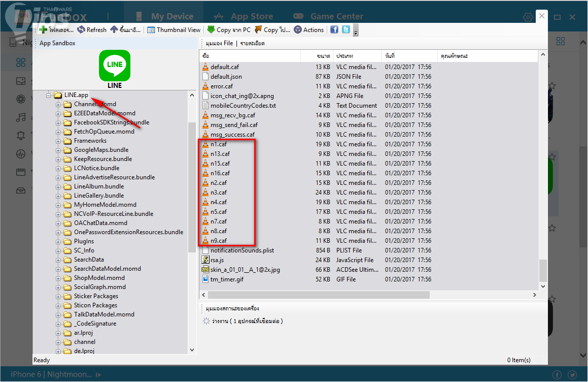
Task: Select the FetchOpQueue.momd folder
Action: pos(104,132)
